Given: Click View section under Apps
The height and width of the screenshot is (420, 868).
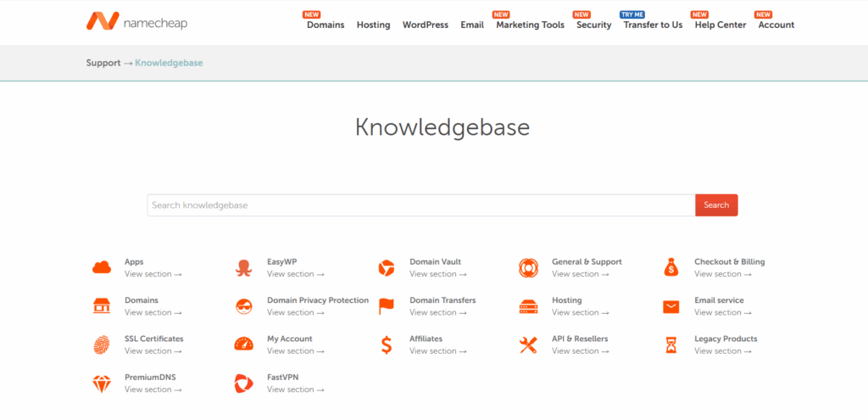Looking at the screenshot, I should (x=153, y=274).
